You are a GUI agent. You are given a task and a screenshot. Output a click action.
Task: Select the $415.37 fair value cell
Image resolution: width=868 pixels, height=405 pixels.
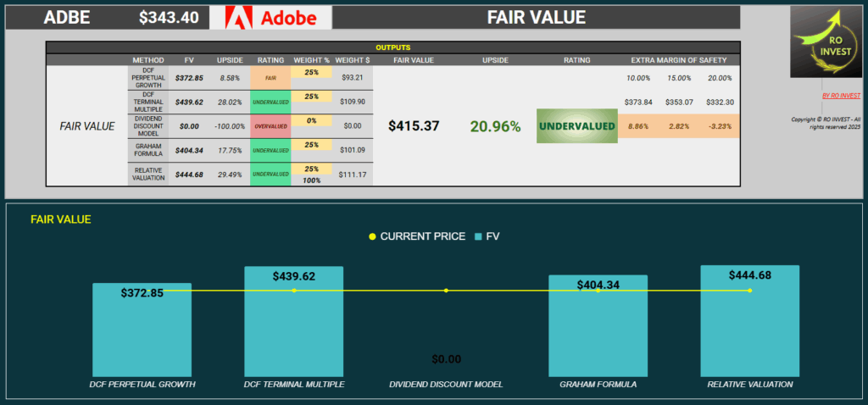[414, 125]
